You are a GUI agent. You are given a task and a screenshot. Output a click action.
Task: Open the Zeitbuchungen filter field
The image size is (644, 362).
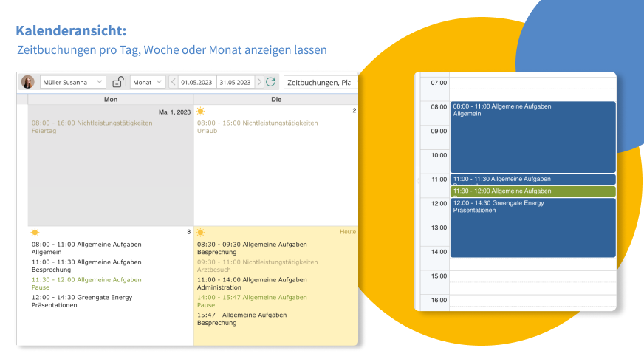[x=321, y=83]
